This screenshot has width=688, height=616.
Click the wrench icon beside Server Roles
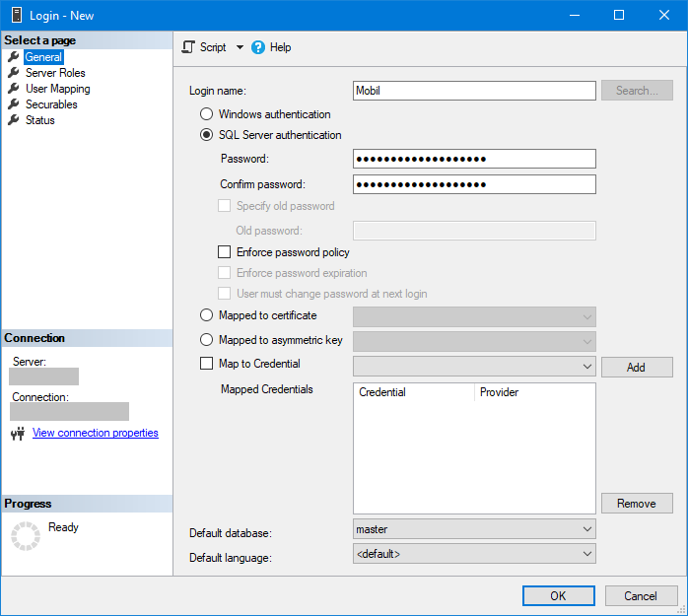pyautogui.click(x=14, y=73)
